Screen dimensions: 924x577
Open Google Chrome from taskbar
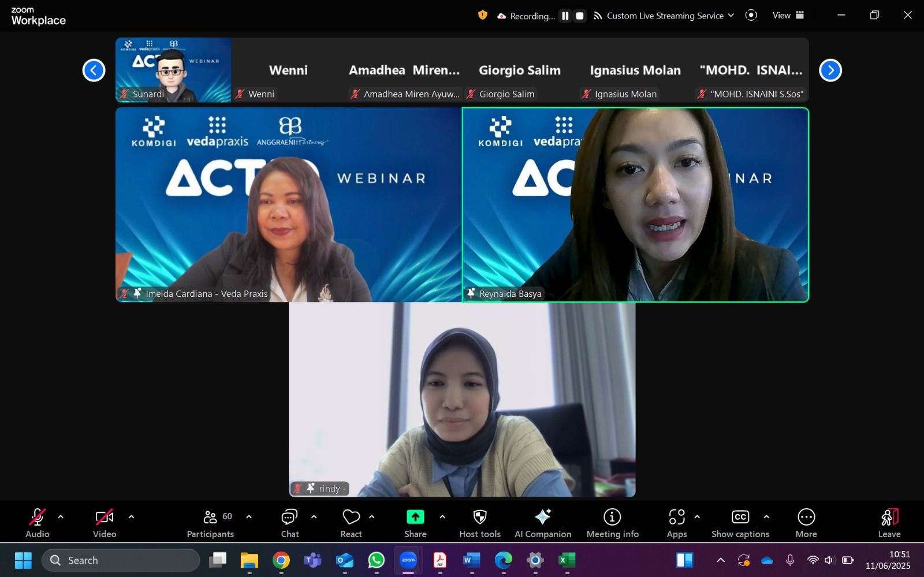point(281,560)
